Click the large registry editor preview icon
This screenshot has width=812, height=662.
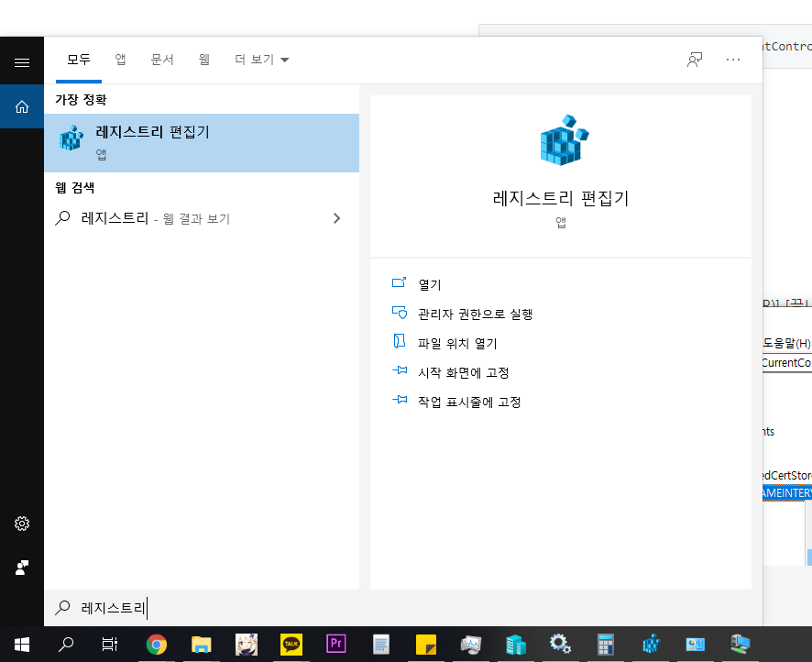tap(565, 140)
